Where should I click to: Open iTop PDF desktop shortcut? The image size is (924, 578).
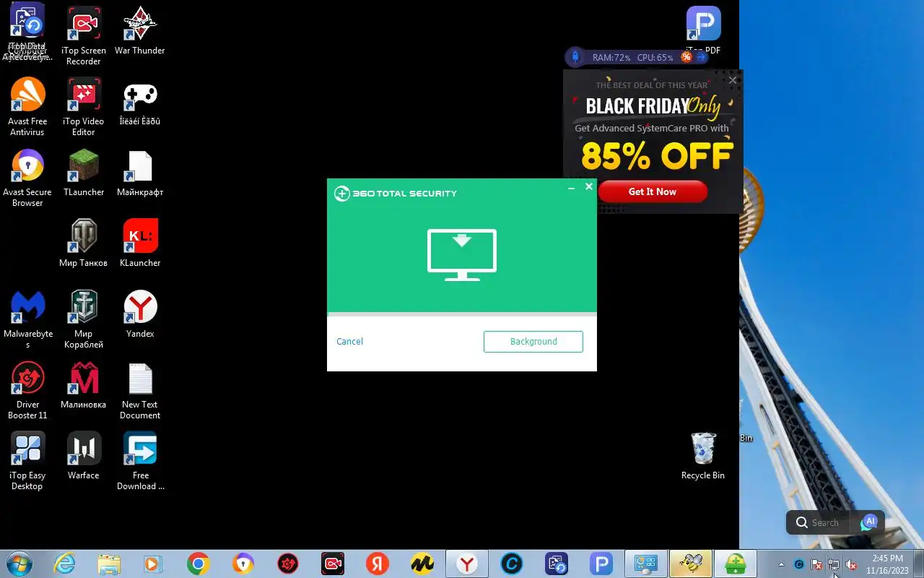pos(703,31)
